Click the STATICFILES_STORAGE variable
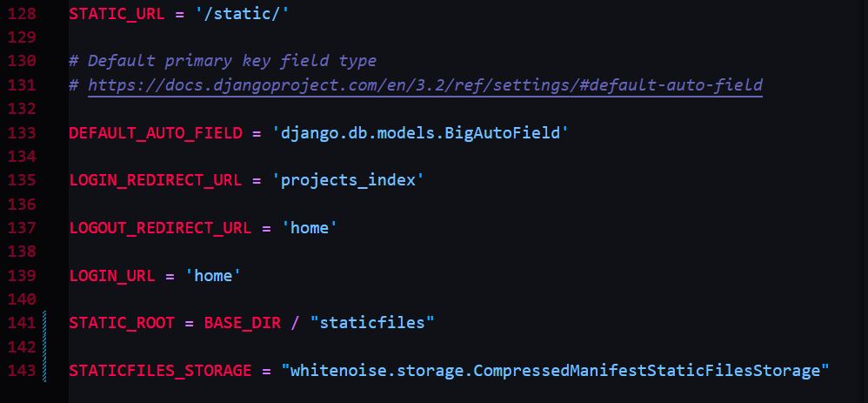This screenshot has width=868, height=403. click(160, 371)
